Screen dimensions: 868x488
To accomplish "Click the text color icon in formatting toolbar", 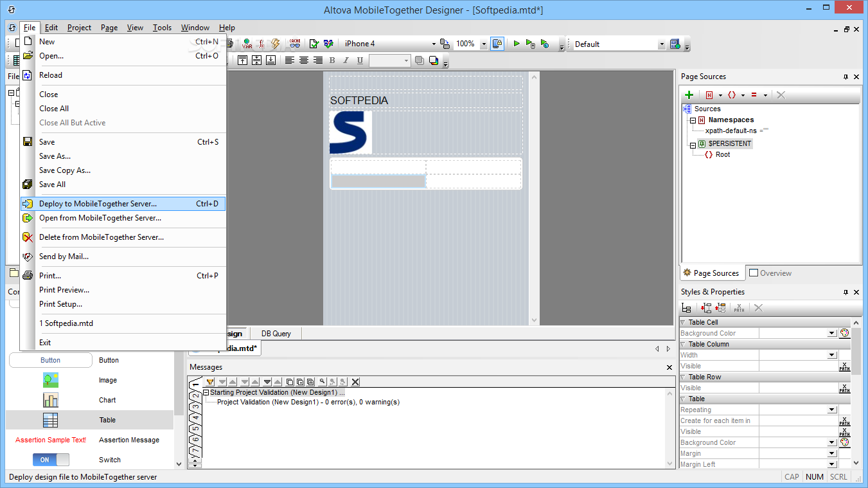I will (x=420, y=60).
